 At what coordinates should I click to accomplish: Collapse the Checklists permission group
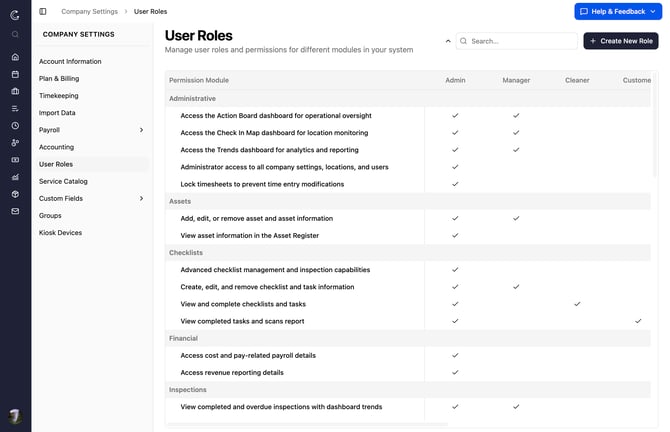[x=408, y=253]
